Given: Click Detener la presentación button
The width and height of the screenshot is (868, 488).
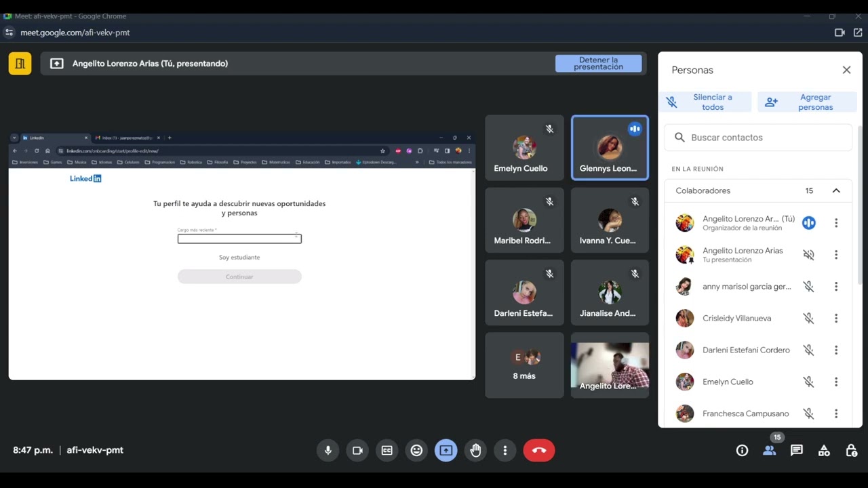Looking at the screenshot, I should [x=598, y=64].
